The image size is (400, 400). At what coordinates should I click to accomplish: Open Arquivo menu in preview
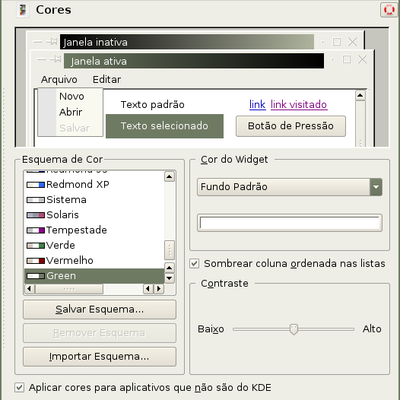pos(59,80)
